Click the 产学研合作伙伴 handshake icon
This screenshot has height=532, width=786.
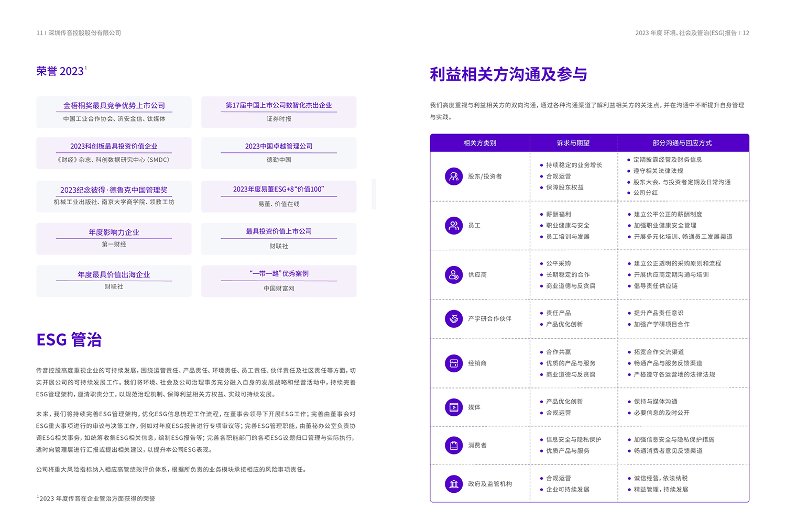click(454, 318)
